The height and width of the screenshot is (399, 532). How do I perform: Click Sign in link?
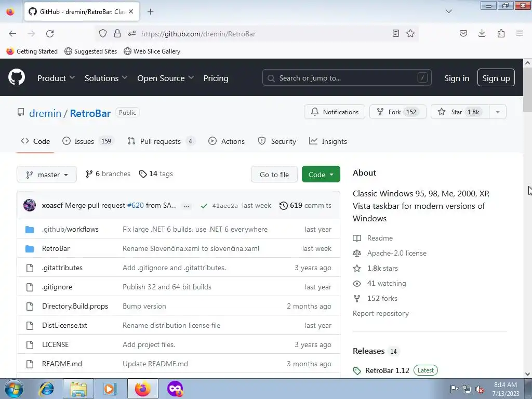tap(457, 78)
